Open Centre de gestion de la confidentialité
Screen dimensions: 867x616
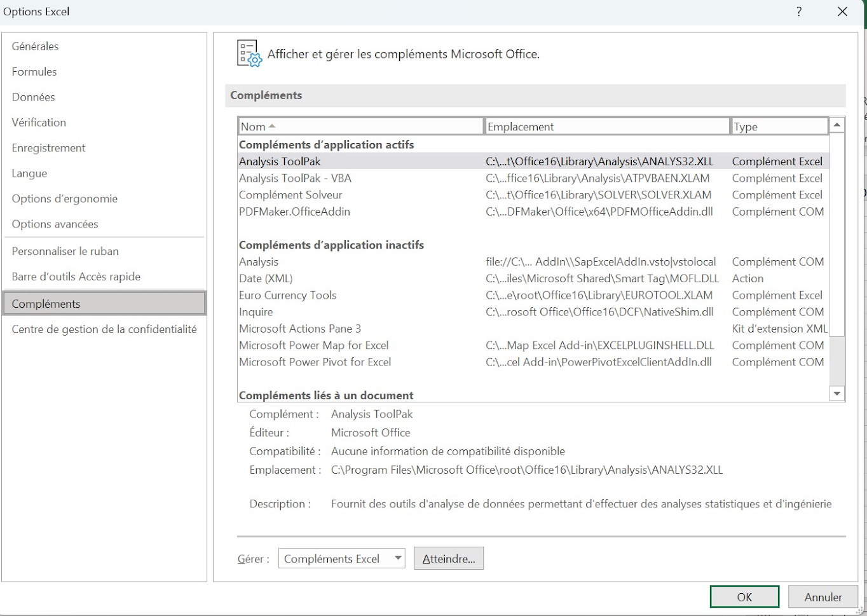(x=104, y=329)
